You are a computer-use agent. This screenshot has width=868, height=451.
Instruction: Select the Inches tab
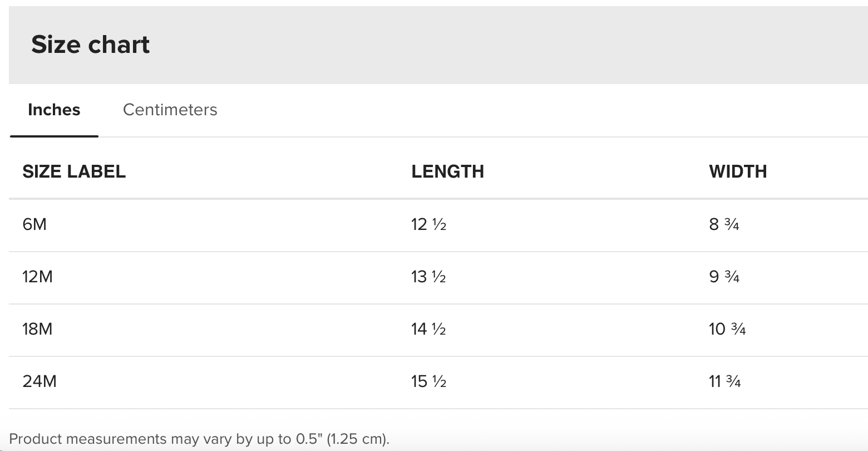[x=54, y=110]
